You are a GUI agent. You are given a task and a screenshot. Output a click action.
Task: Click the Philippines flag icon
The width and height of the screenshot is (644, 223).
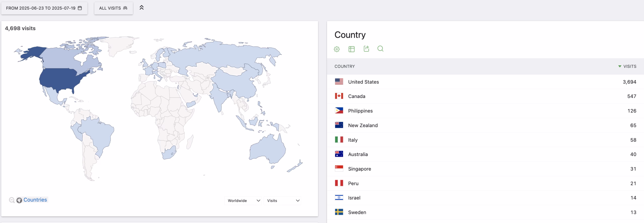(x=339, y=111)
